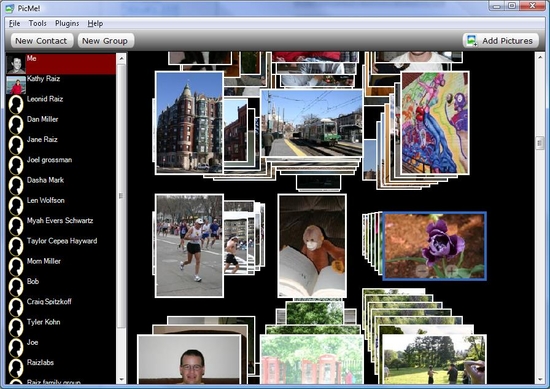Click the Add Pictures icon button
This screenshot has height=389, width=550.
pos(500,41)
